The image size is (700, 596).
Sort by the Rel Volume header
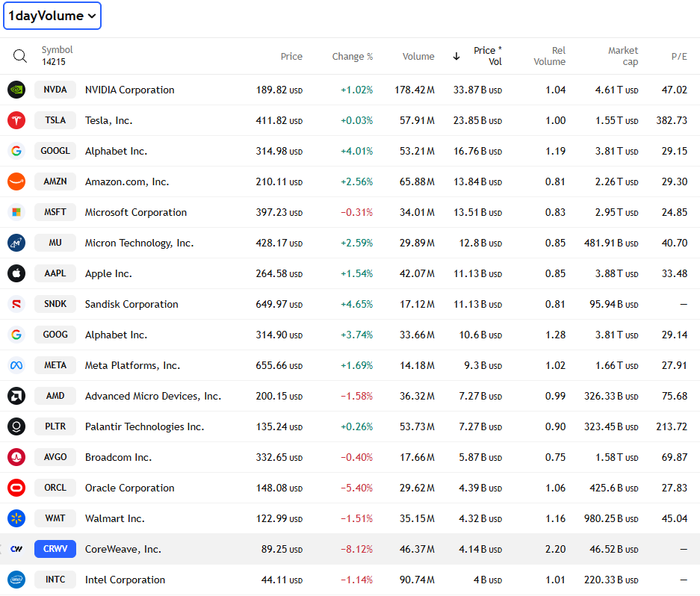pos(550,56)
